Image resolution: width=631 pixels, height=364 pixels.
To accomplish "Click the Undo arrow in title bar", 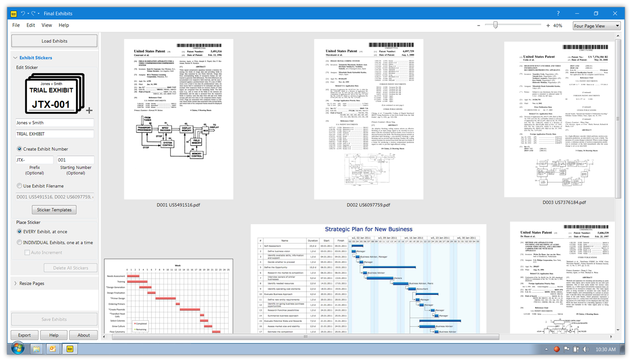I will [x=23, y=13].
